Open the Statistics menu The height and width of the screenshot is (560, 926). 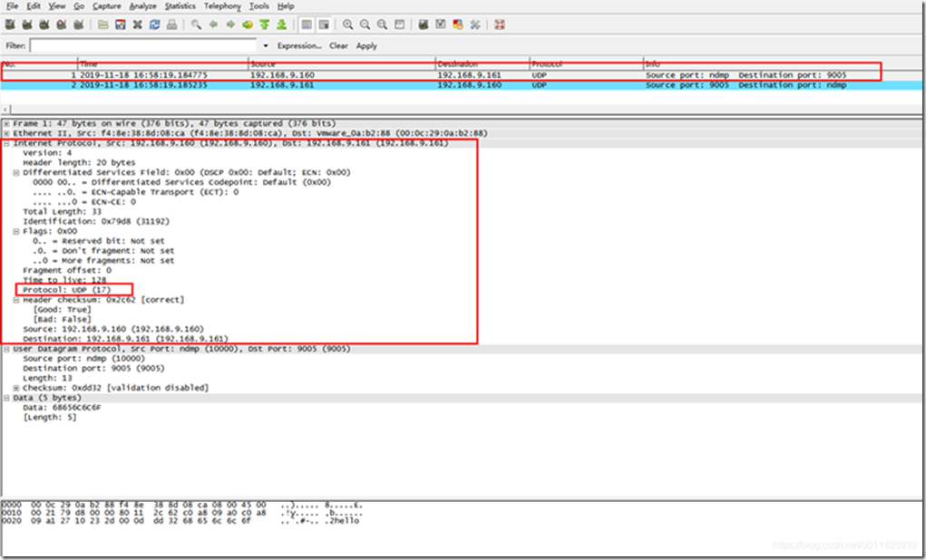(180, 6)
